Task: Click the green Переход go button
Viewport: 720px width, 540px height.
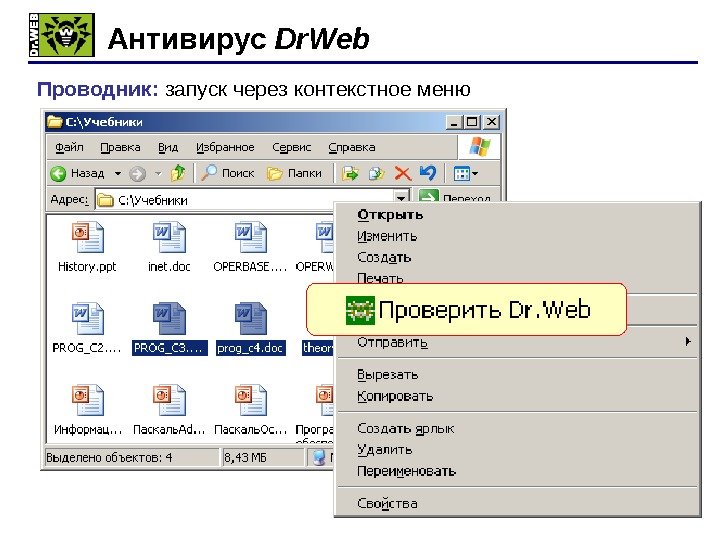Action: 429,197
